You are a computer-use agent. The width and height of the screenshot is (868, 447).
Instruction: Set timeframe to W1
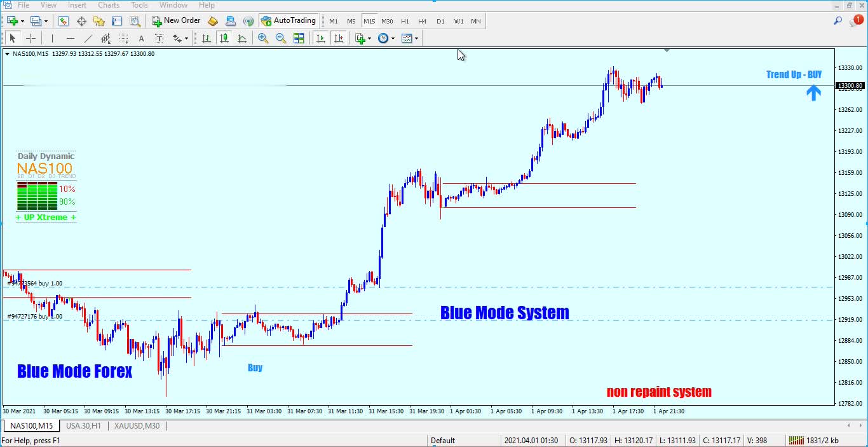459,21
